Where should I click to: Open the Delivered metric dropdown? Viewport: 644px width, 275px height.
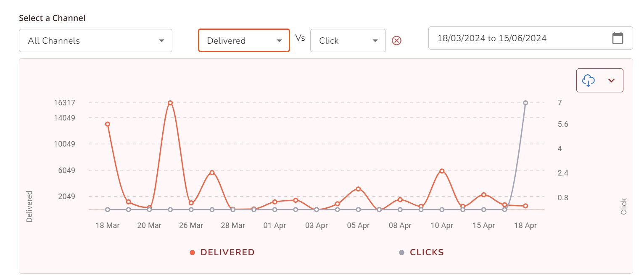click(244, 41)
